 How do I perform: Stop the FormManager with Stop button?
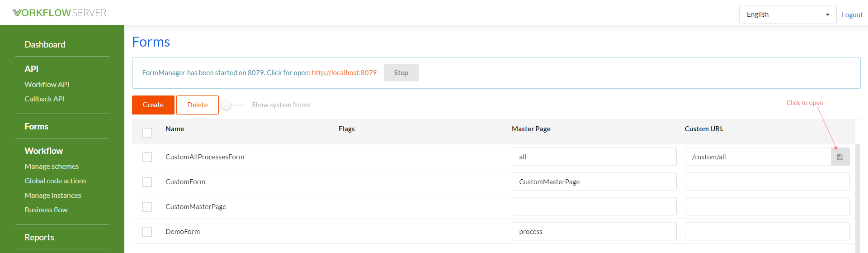(x=401, y=72)
